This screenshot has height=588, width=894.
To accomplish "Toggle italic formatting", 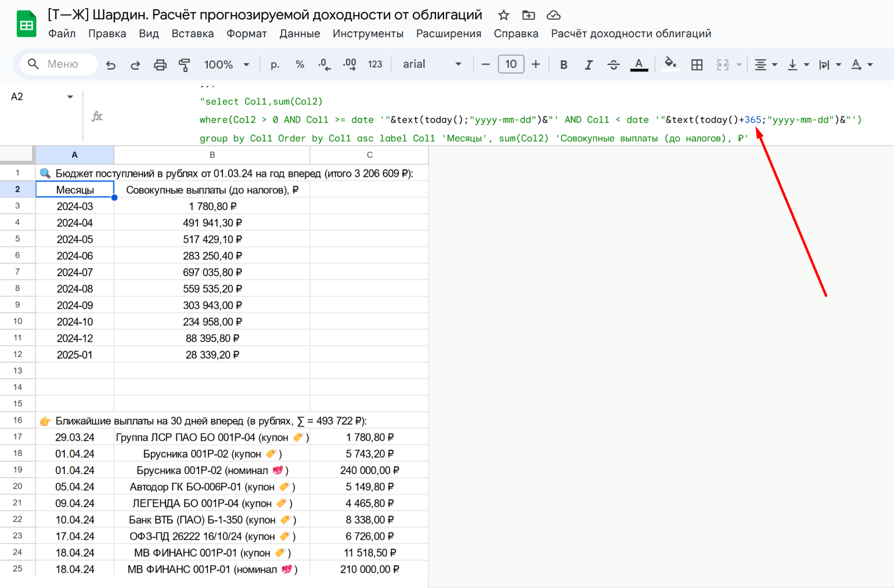I will pos(588,64).
